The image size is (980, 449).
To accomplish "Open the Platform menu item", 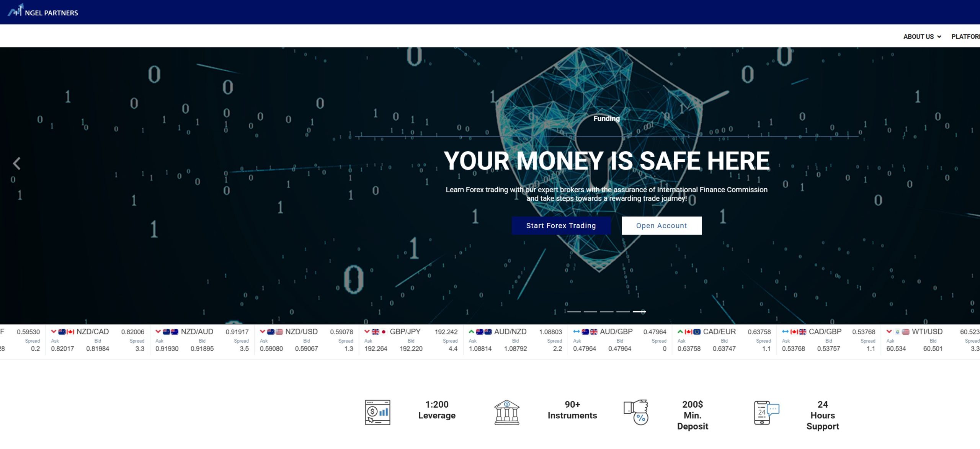I will pyautogui.click(x=965, y=37).
